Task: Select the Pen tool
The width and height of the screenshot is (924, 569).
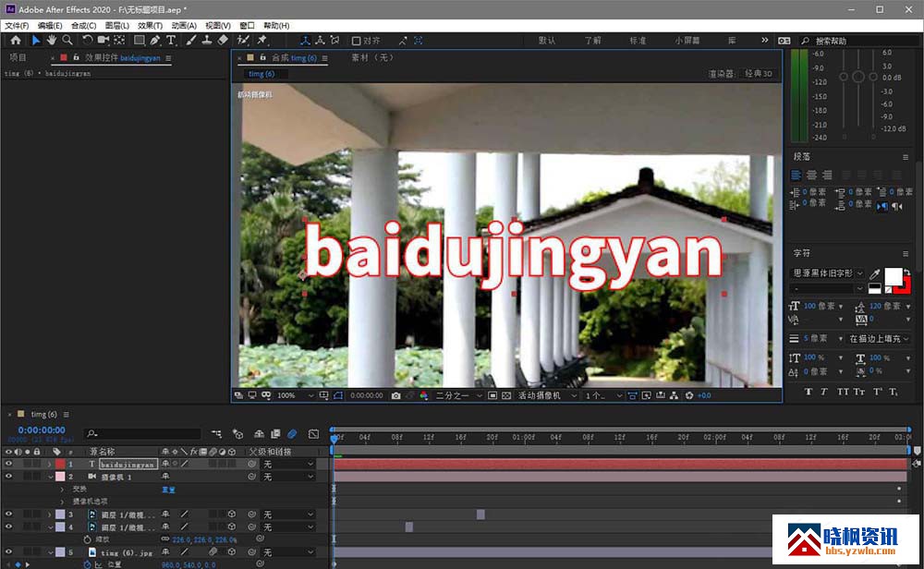Action: pyautogui.click(x=155, y=40)
